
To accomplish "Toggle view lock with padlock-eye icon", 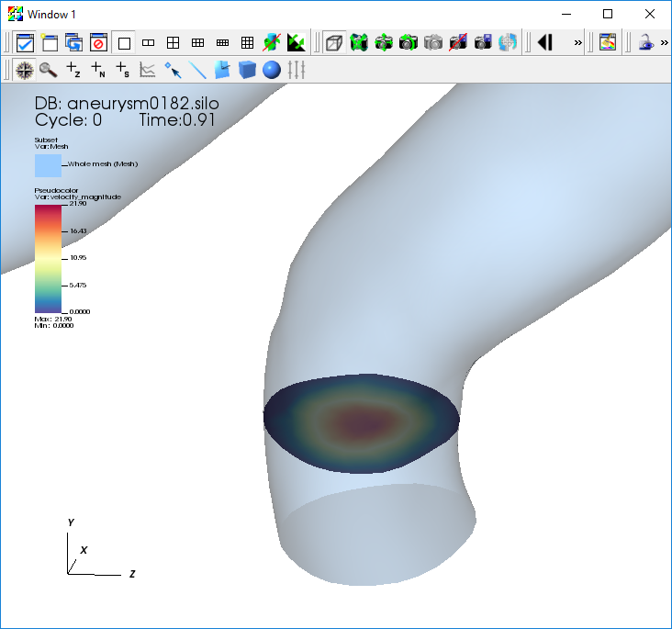I will [x=645, y=42].
